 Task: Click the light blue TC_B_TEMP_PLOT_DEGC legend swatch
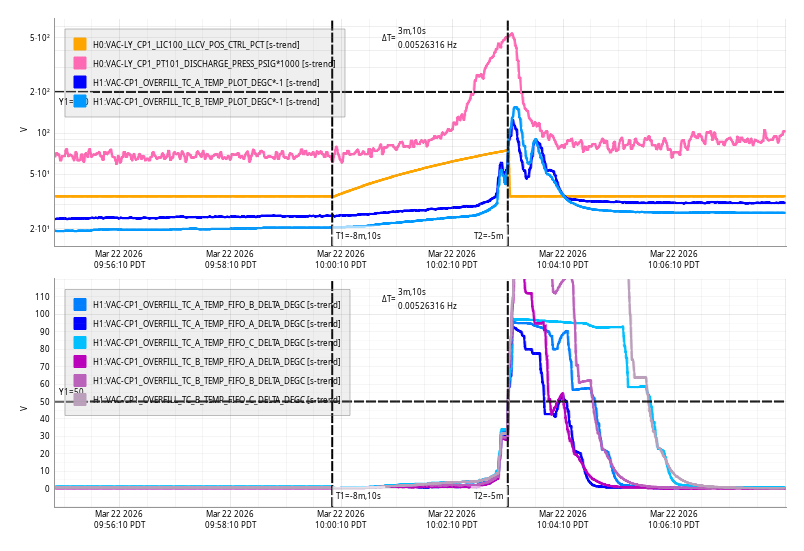point(80,101)
